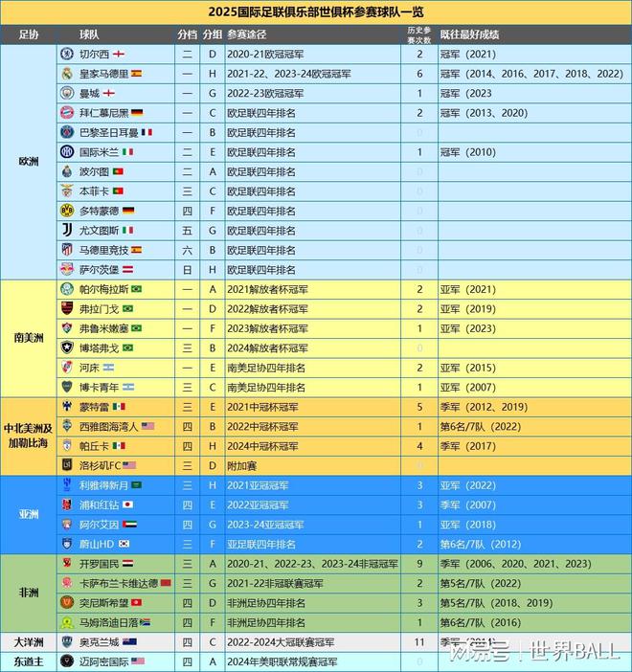Image resolution: width=632 pixels, height=672 pixels.
Task: Select the Inter Miami crest beside 迈阿密国际
Action: [x=67, y=661]
